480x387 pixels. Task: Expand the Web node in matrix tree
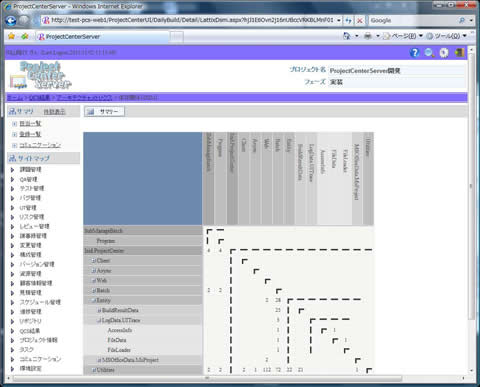[x=94, y=281]
